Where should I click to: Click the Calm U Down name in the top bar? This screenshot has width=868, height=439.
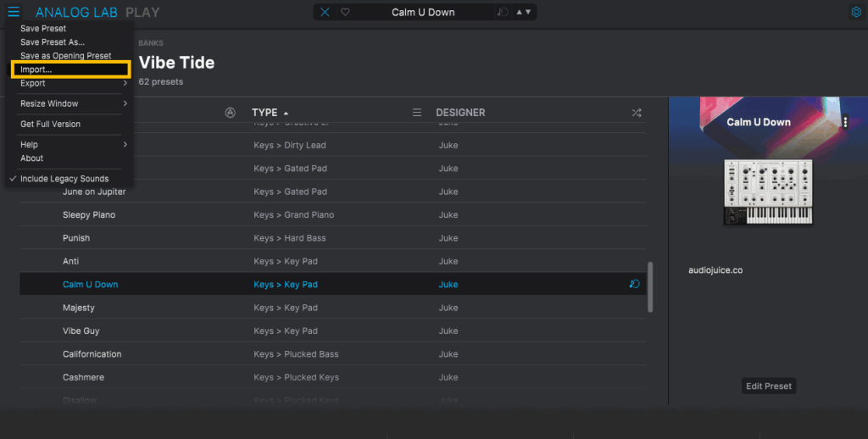[x=423, y=12]
